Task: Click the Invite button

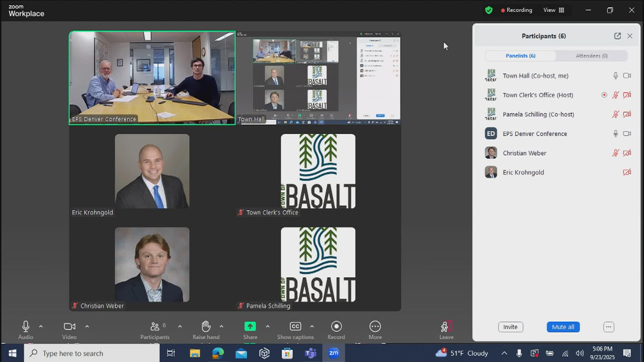Action: 510,327
